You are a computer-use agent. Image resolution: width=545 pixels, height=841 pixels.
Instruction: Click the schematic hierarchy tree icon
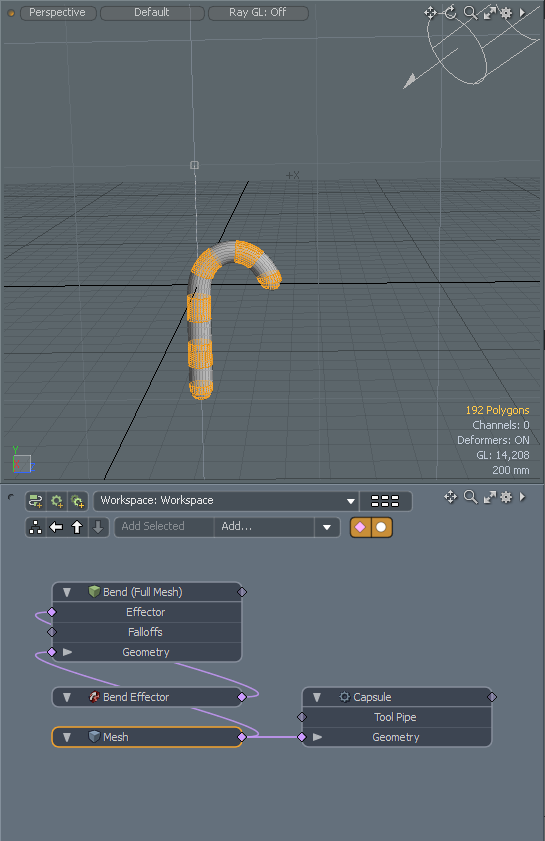pos(35,527)
